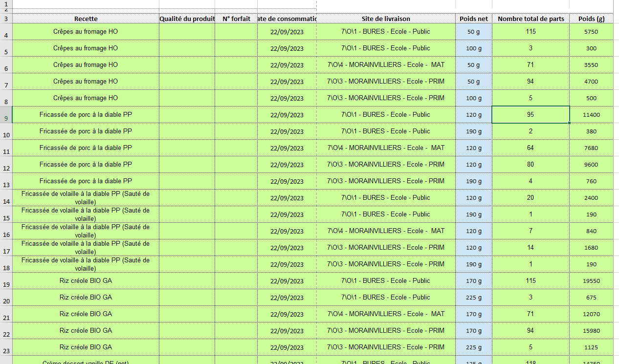The width and height of the screenshot is (619, 364).
Task: Click the cell with value 1680
Action: tap(591, 248)
